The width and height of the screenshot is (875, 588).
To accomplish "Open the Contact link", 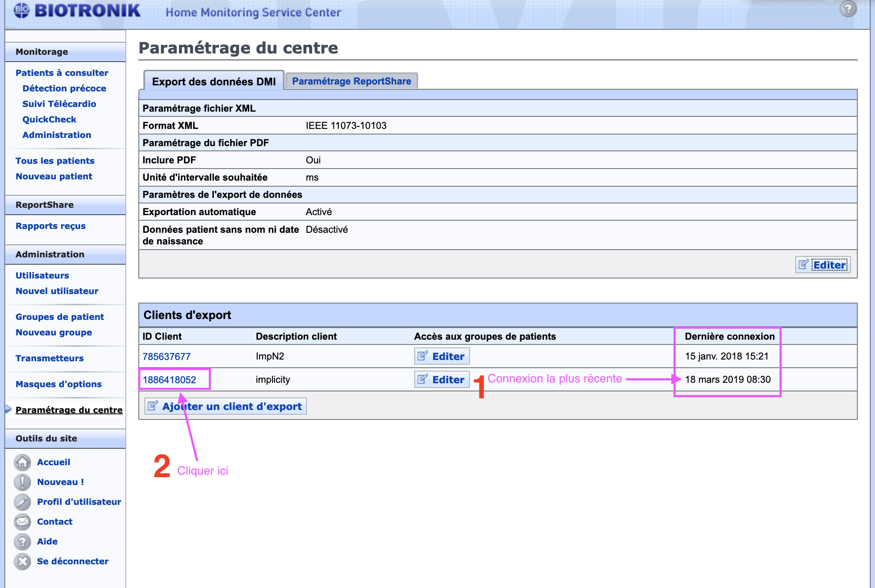I will click(55, 522).
